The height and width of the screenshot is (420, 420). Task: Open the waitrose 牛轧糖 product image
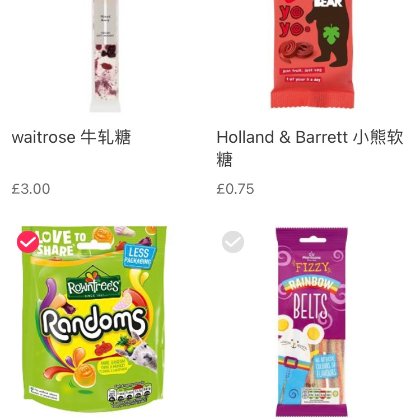click(x=106, y=56)
